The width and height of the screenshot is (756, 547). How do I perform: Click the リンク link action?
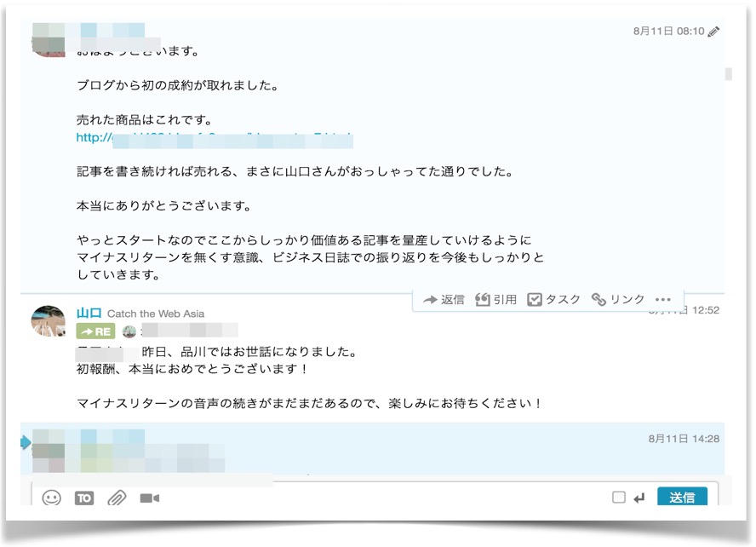click(618, 300)
